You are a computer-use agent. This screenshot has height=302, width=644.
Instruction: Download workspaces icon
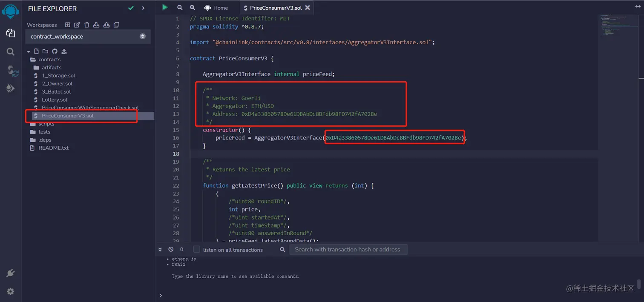coord(96,25)
